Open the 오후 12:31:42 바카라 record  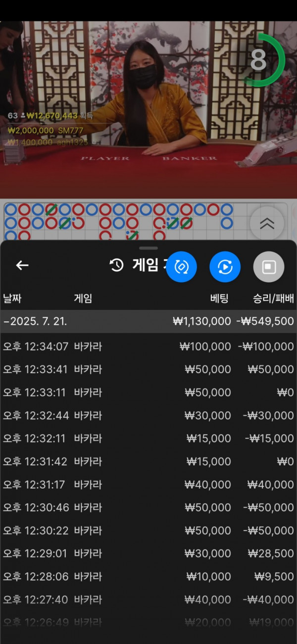pos(148,461)
